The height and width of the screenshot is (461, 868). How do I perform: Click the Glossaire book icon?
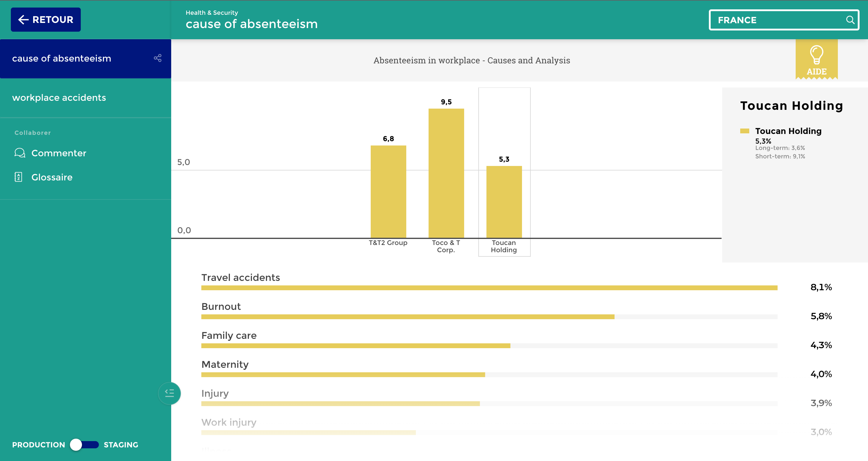(x=18, y=177)
